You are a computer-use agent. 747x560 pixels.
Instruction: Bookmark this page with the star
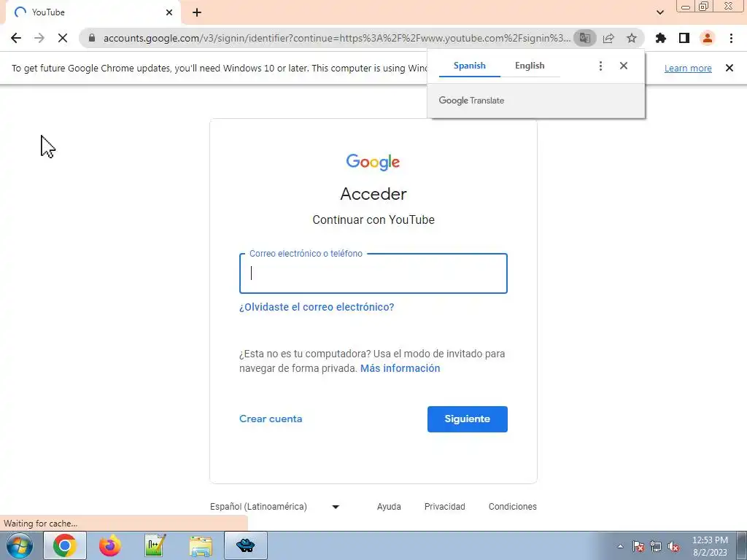tap(632, 38)
